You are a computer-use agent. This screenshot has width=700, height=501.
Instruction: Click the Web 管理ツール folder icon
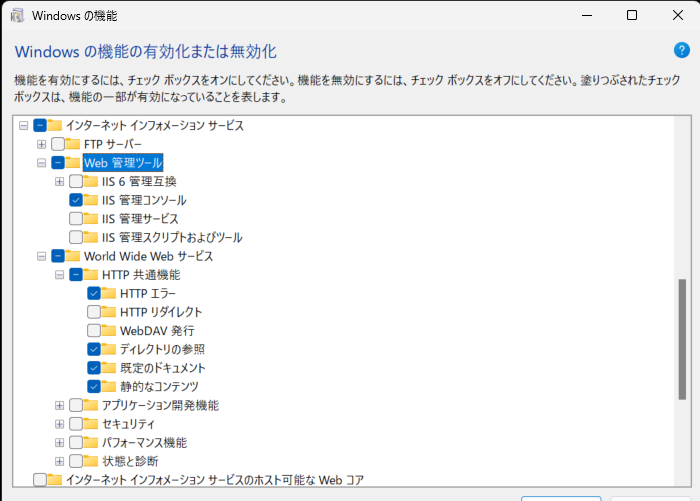[x=72, y=163]
